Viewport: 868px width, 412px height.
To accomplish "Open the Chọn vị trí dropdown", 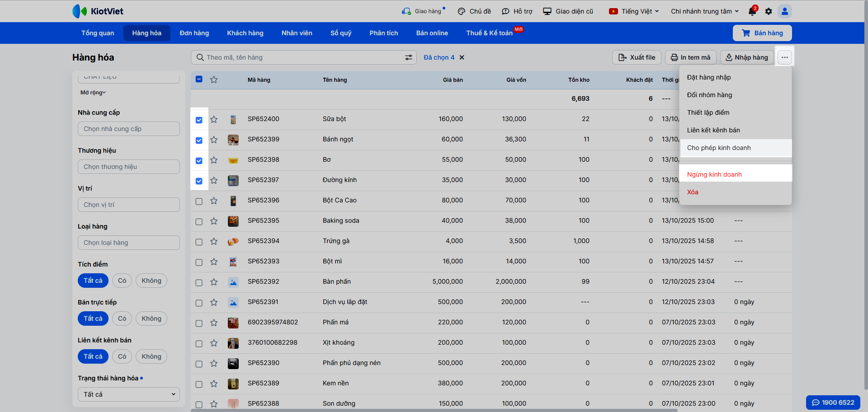I will (129, 205).
